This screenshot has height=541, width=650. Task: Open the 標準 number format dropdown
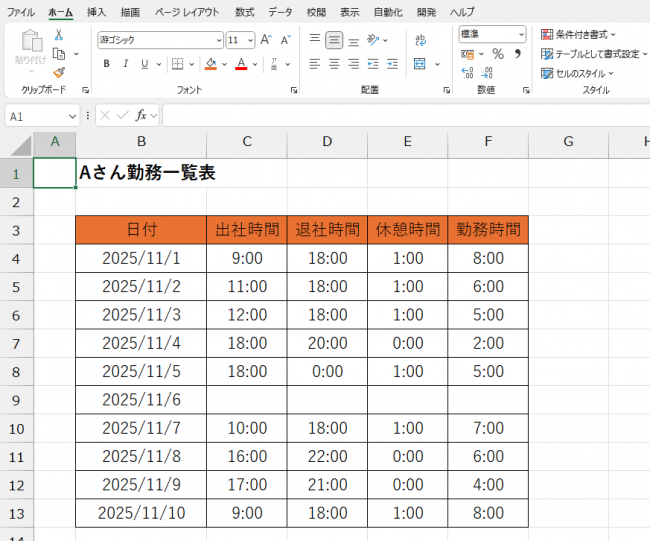pyautogui.click(x=521, y=34)
